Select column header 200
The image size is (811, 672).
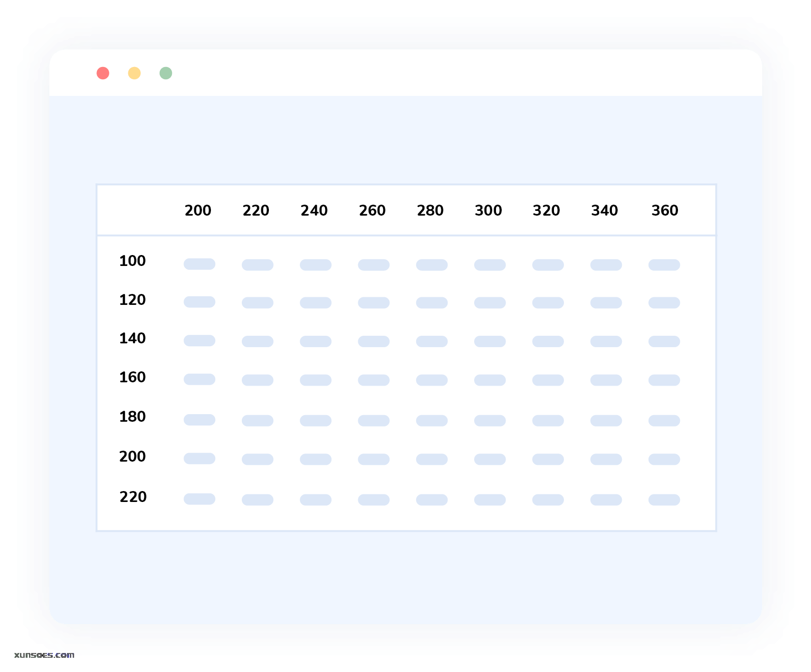(198, 210)
